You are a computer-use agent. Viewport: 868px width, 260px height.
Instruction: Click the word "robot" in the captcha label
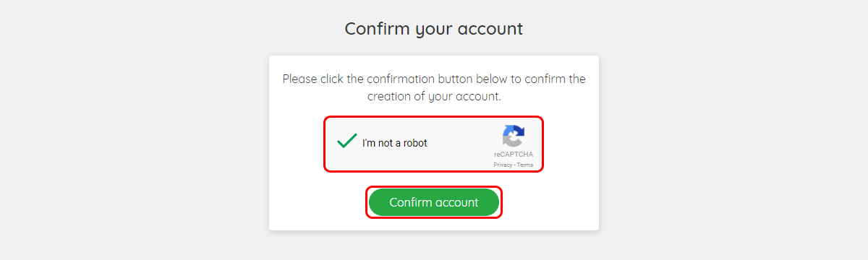click(415, 143)
